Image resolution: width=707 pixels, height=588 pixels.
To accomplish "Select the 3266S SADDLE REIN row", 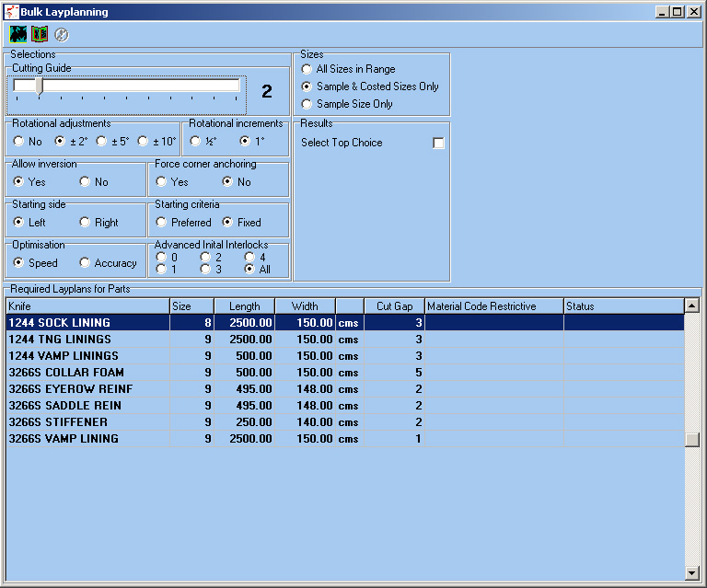I will pos(345,406).
